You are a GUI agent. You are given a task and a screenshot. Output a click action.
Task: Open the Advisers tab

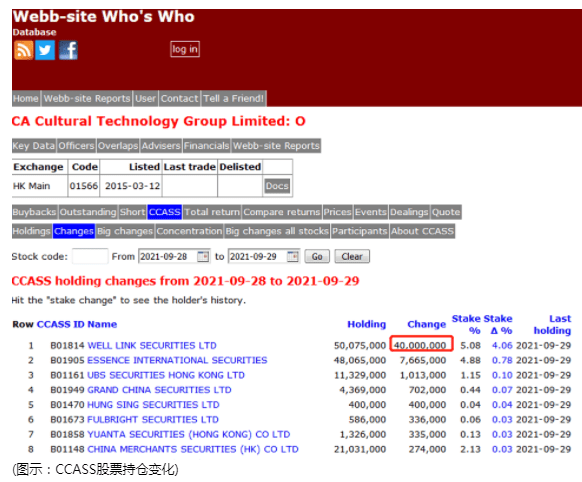(x=161, y=145)
